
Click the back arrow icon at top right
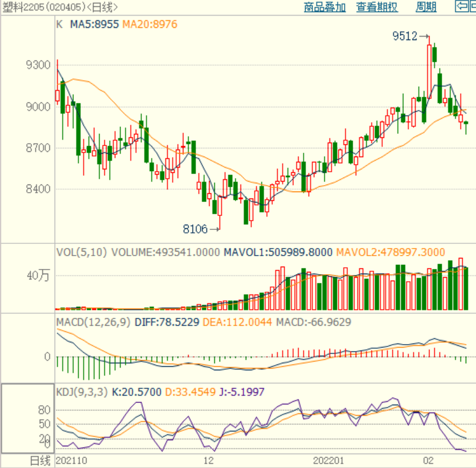click(x=464, y=7)
